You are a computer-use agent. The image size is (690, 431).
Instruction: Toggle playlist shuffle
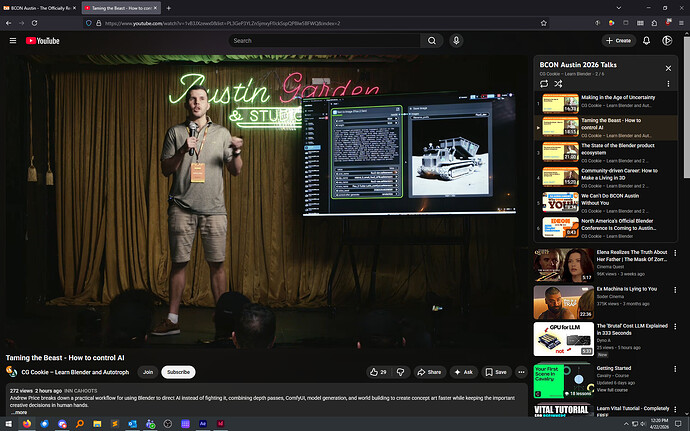coord(558,84)
